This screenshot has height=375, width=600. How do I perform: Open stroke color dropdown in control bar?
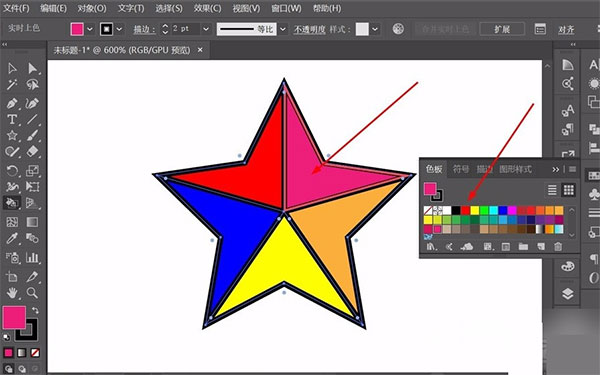click(119, 29)
